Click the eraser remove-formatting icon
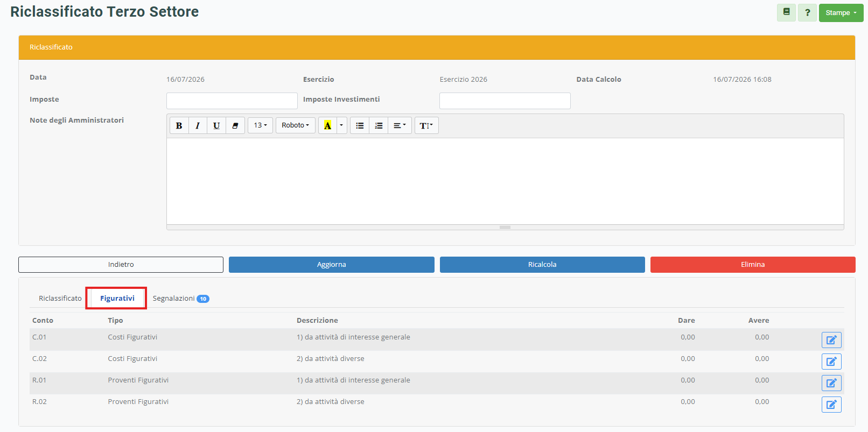The image size is (868, 432). (x=235, y=125)
